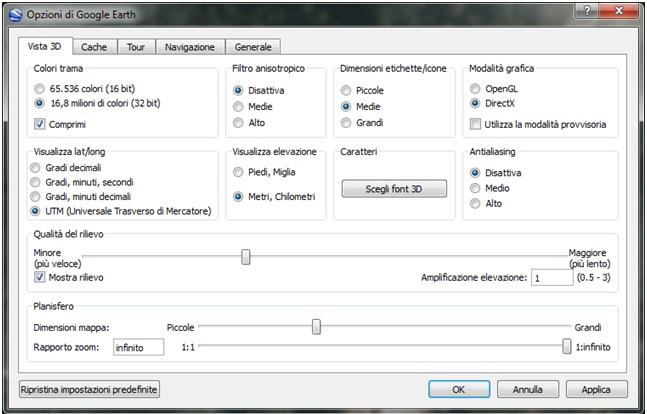
Task: Close the Opzioni di Google Earth dialog
Action: pyautogui.click(x=619, y=11)
